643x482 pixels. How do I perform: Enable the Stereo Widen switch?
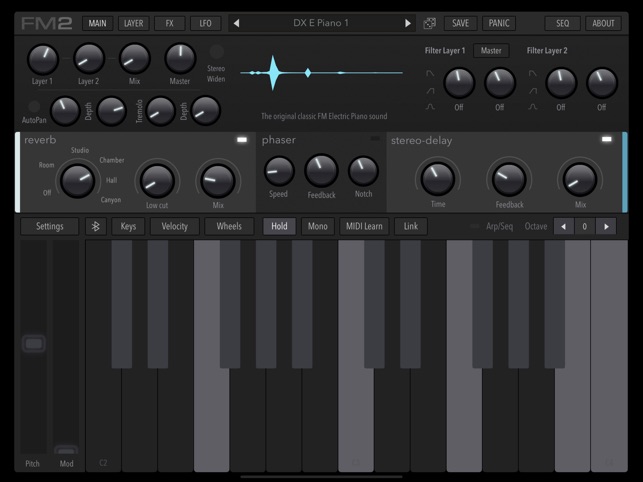point(217,52)
